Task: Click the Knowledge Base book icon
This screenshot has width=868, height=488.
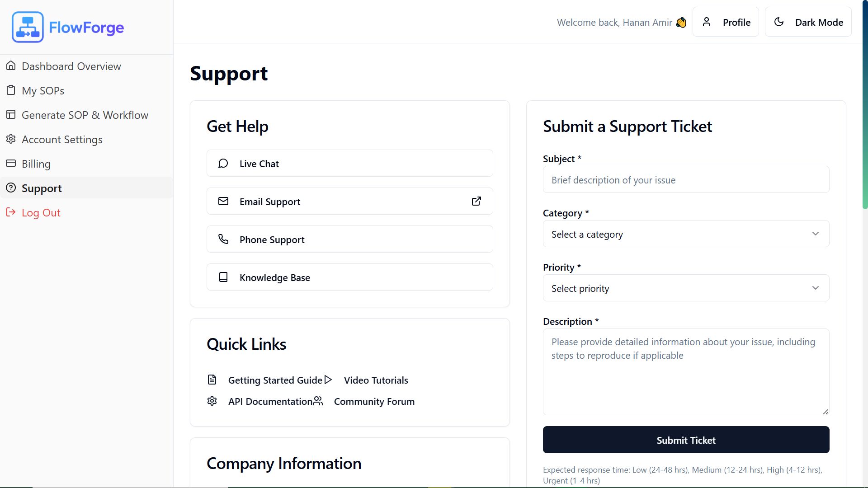Action: pos(223,277)
